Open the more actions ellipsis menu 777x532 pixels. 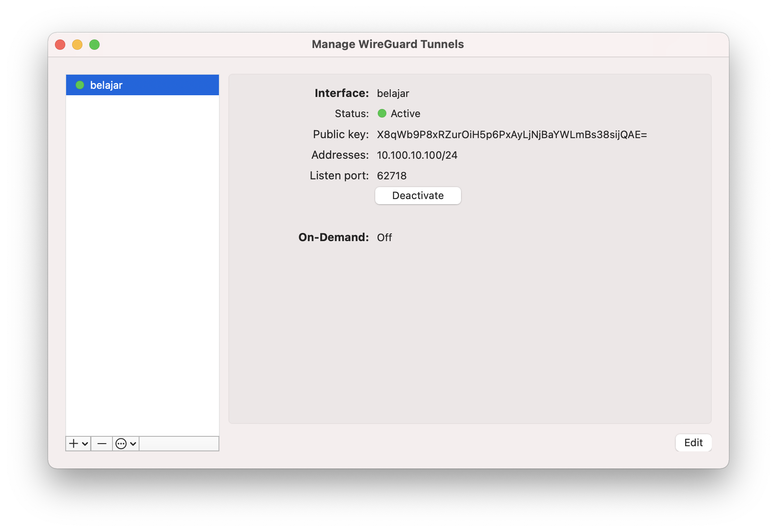pyautogui.click(x=126, y=444)
